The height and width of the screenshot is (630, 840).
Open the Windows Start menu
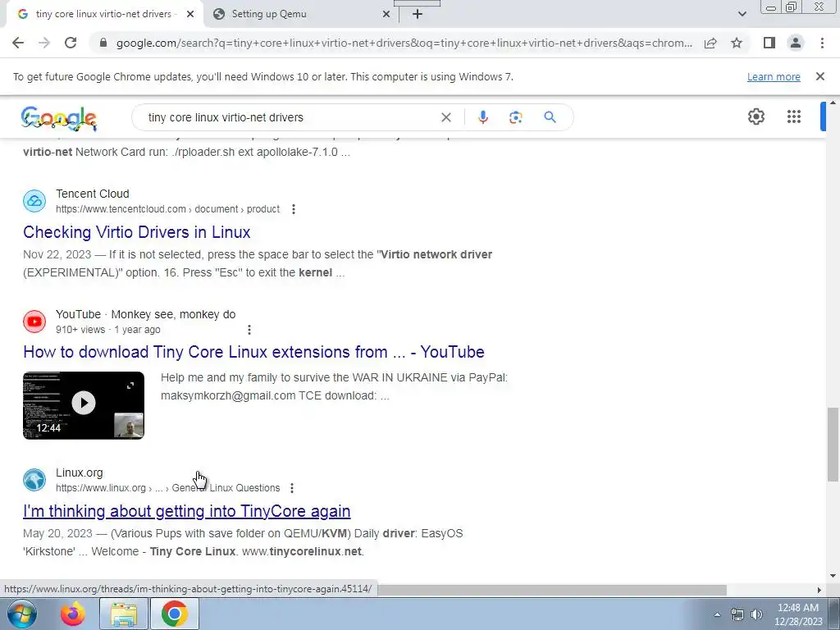(21, 614)
